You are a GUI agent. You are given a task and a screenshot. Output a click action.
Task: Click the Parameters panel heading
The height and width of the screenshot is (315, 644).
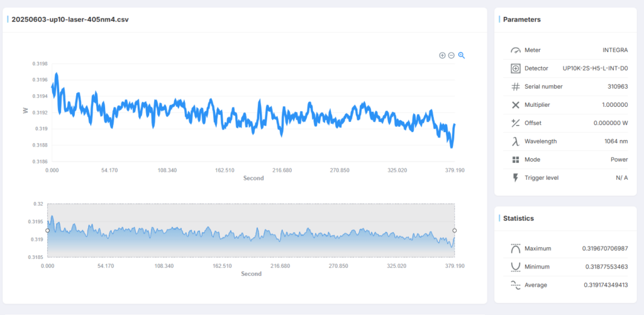(x=521, y=19)
